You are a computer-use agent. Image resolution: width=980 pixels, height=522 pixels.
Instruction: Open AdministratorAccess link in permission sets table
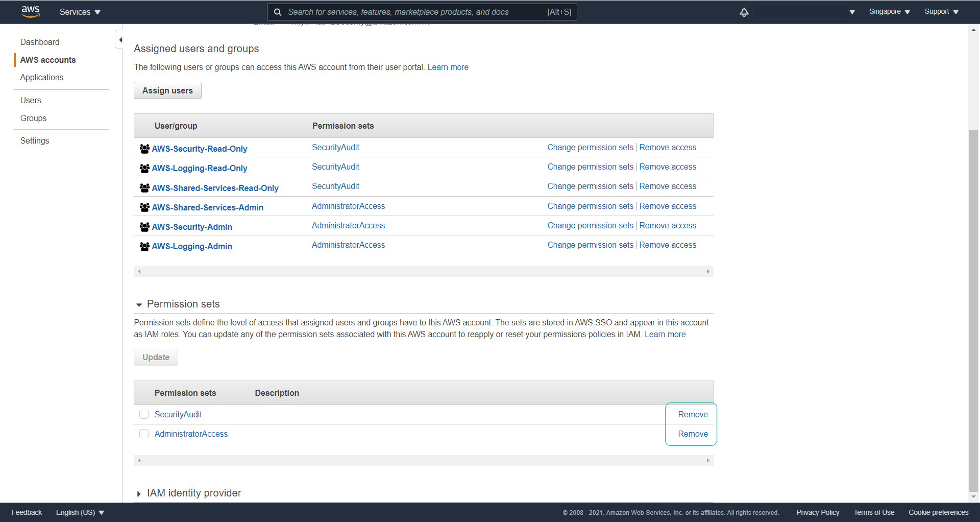click(x=191, y=434)
